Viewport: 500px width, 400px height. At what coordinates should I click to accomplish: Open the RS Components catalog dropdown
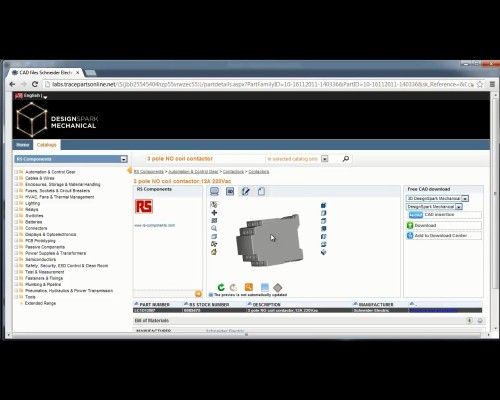point(124,159)
